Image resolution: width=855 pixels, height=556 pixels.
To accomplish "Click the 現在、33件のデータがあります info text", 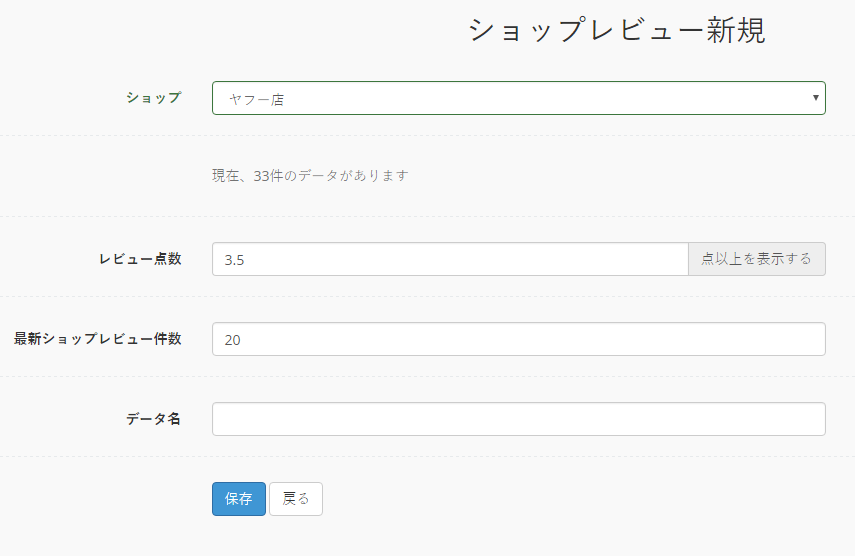I will tap(310, 176).
